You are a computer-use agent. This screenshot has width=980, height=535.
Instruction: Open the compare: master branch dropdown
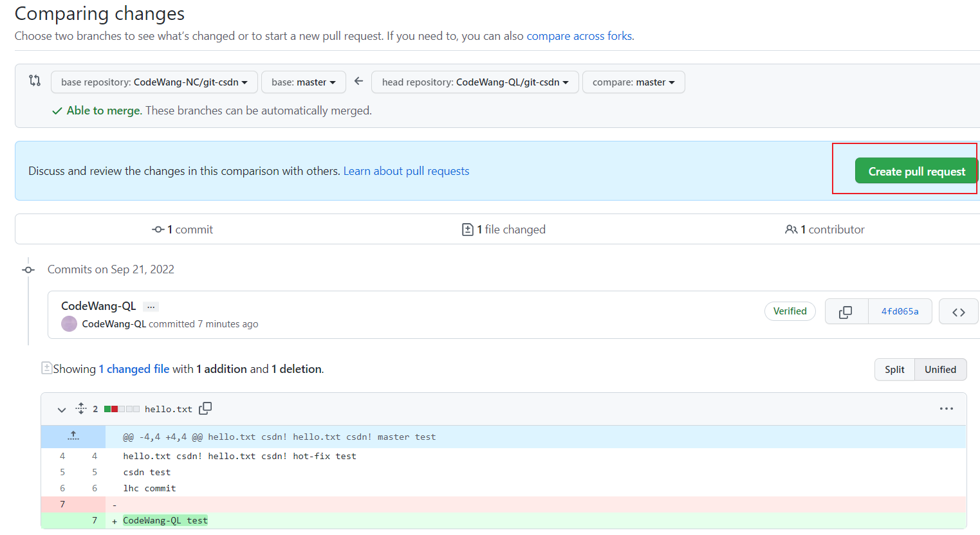(633, 82)
